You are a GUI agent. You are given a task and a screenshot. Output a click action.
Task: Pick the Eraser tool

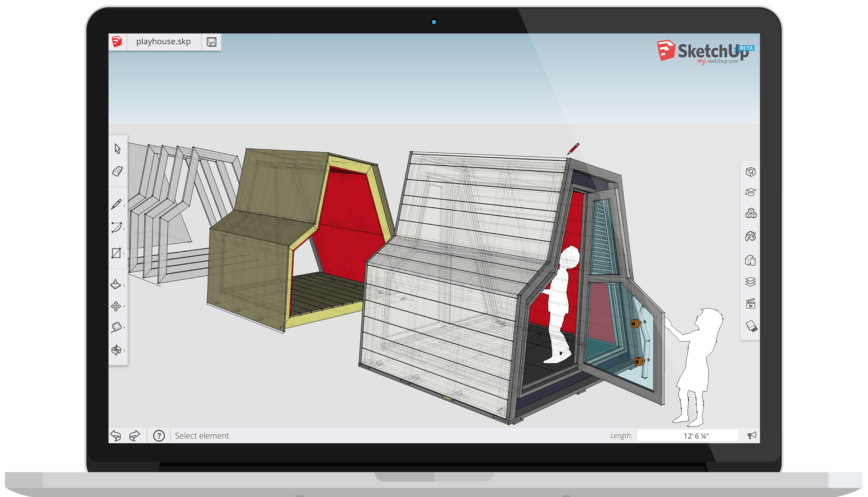(117, 171)
